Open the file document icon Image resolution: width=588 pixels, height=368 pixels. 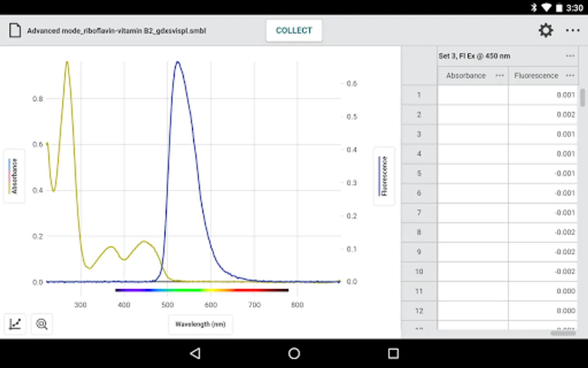(15, 31)
